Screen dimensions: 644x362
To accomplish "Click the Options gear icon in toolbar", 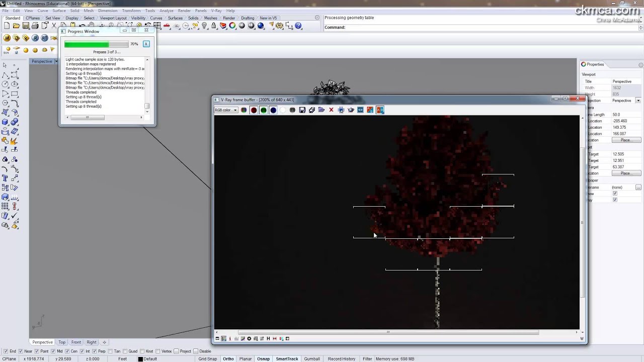I will (279, 26).
